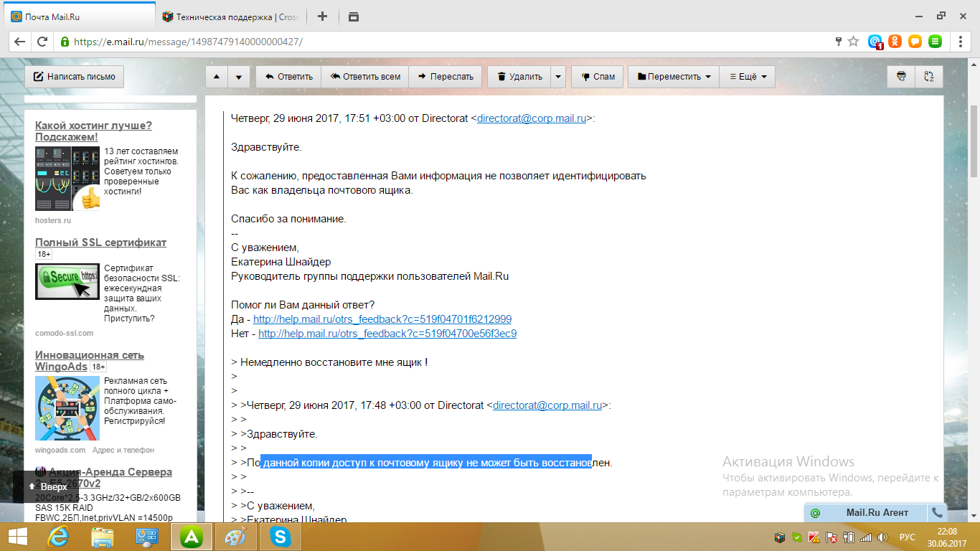Click the tab list icon next to plus

pyautogui.click(x=353, y=17)
